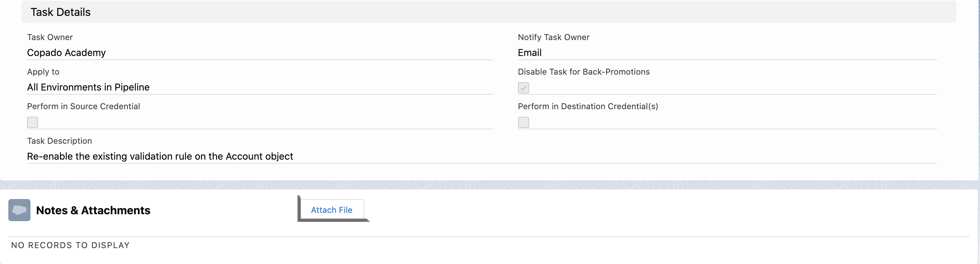This screenshot has width=980, height=264.
Task: Click the Copado Academy task owner value
Action: click(66, 53)
